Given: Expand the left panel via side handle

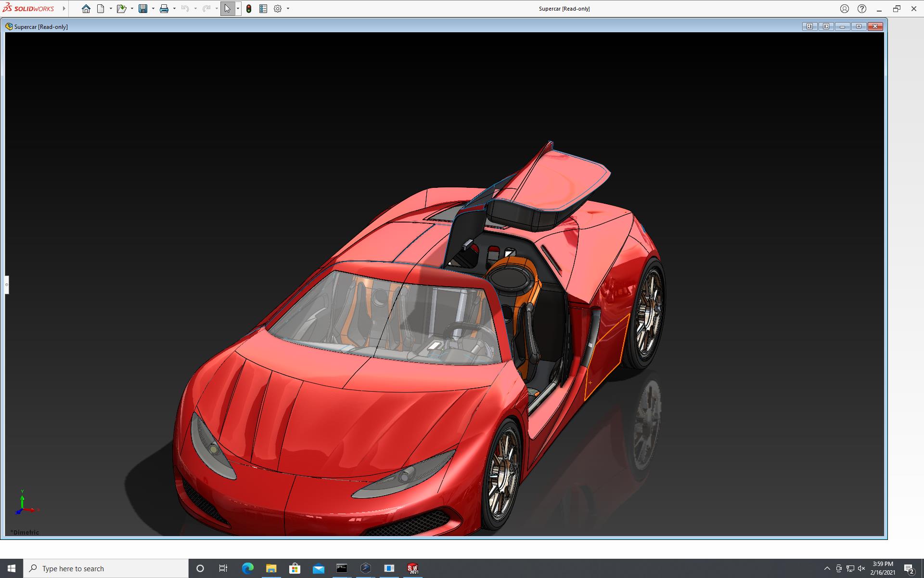Looking at the screenshot, I should 7,285.
